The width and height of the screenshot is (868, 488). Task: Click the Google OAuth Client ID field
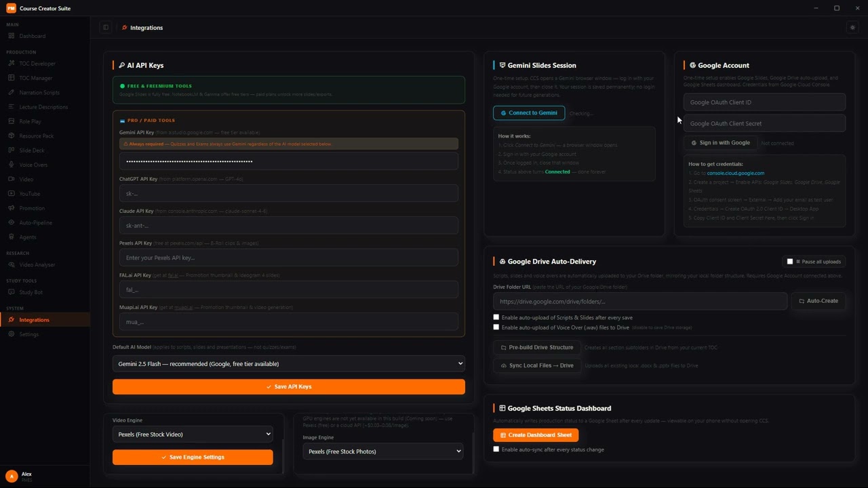coord(764,102)
